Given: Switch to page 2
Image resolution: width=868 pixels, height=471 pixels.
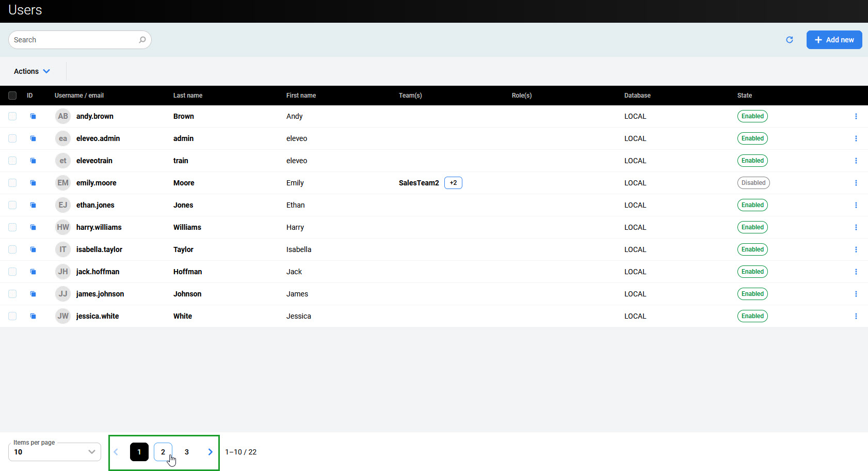Looking at the screenshot, I should (x=163, y=452).
